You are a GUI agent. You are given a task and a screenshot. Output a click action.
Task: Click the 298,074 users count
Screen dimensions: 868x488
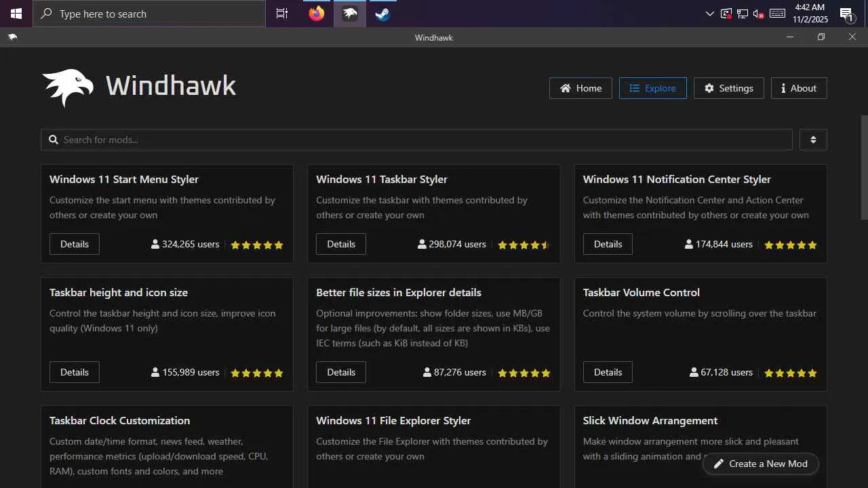pos(452,244)
